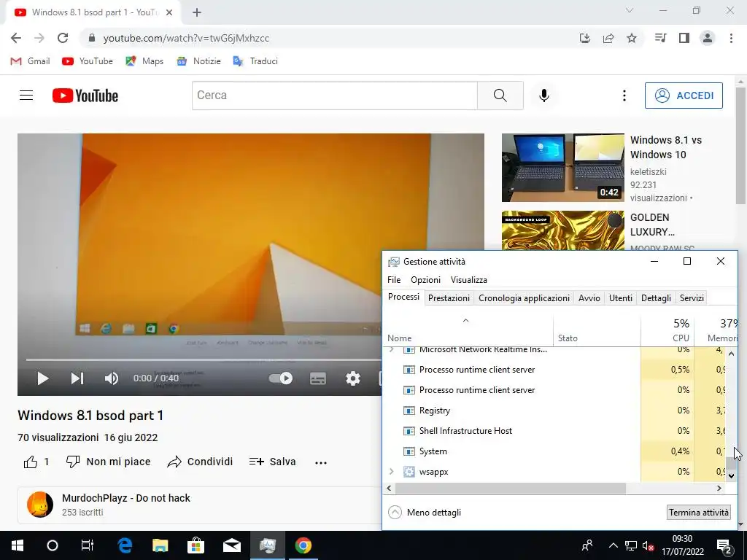
Task: Toggle the autoplay switch in player
Action: [x=281, y=378]
